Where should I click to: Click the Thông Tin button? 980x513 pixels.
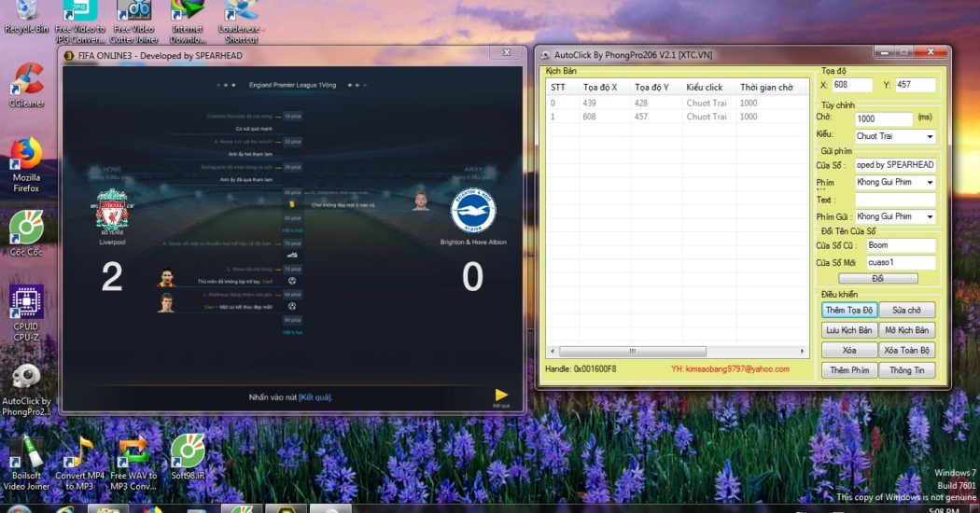[x=907, y=370]
